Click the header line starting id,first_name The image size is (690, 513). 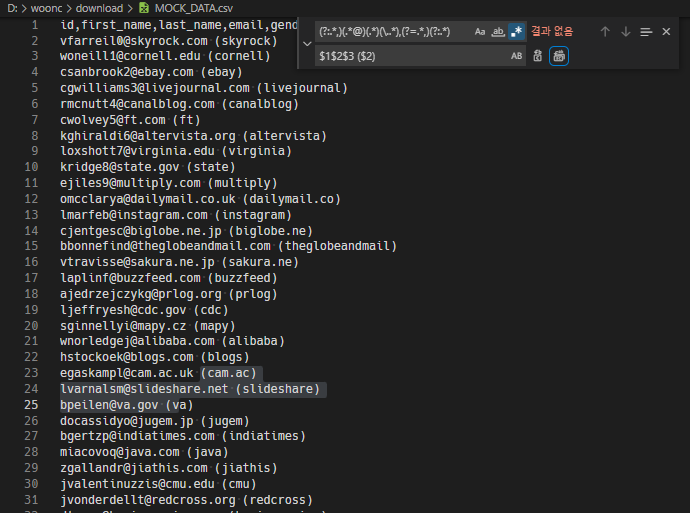179,25
